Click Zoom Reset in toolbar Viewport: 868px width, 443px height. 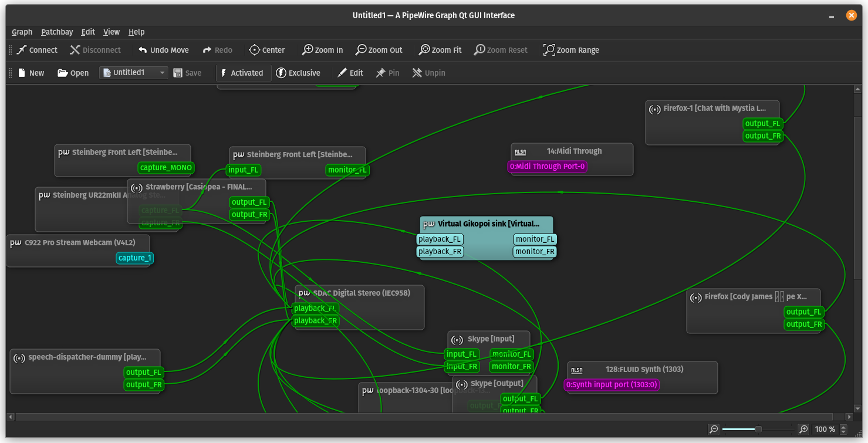point(501,50)
